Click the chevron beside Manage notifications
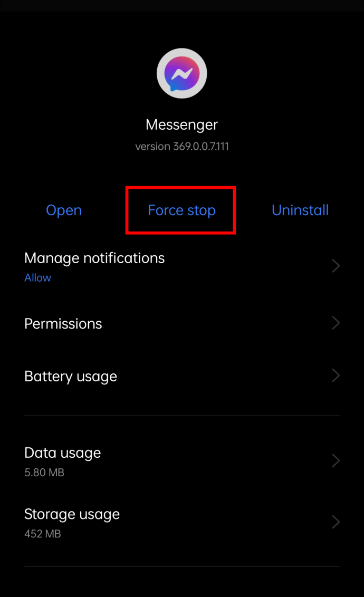Image resolution: width=364 pixels, height=597 pixels. pyautogui.click(x=336, y=266)
